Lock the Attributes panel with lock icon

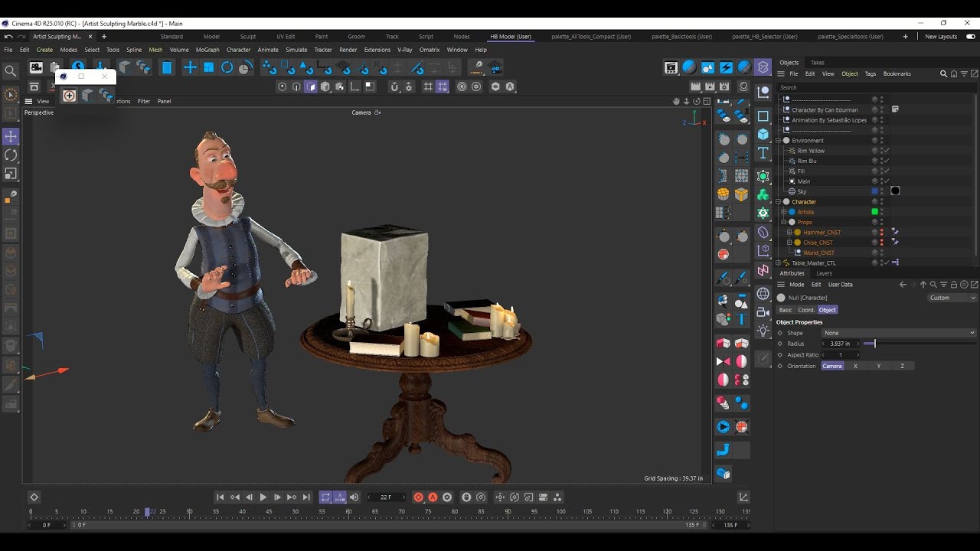tap(954, 285)
